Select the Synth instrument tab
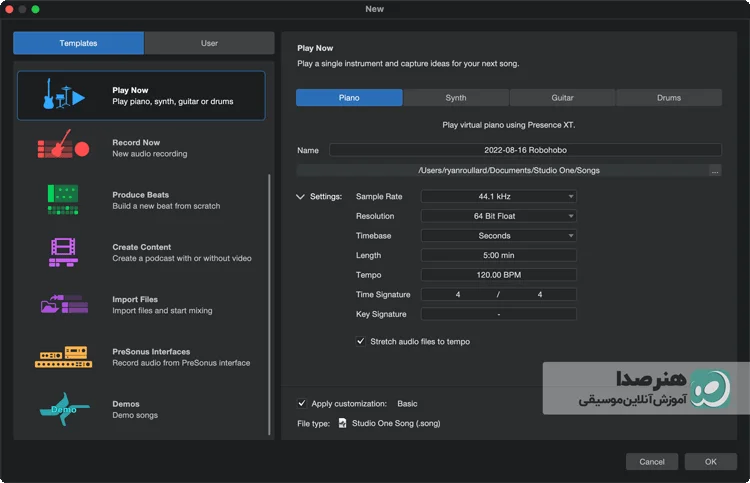750x483 pixels. (456, 98)
